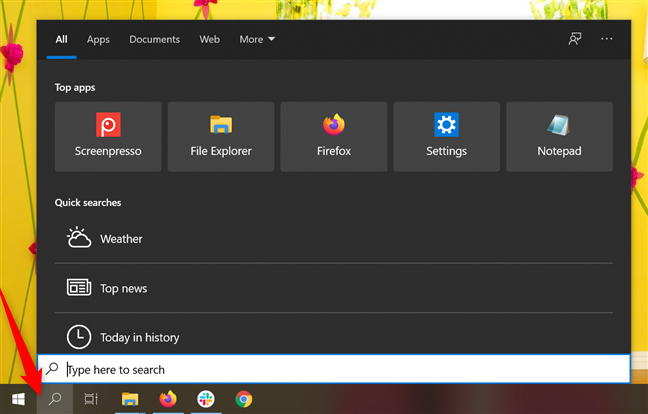Screen dimensions: 648x414
Task: Click the Type here to search box
Action: pyautogui.click(x=334, y=369)
